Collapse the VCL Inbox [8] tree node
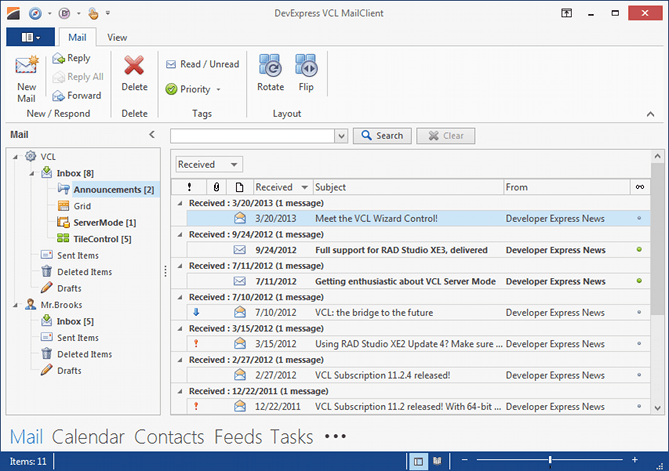This screenshot has height=471, width=669. coord(32,173)
